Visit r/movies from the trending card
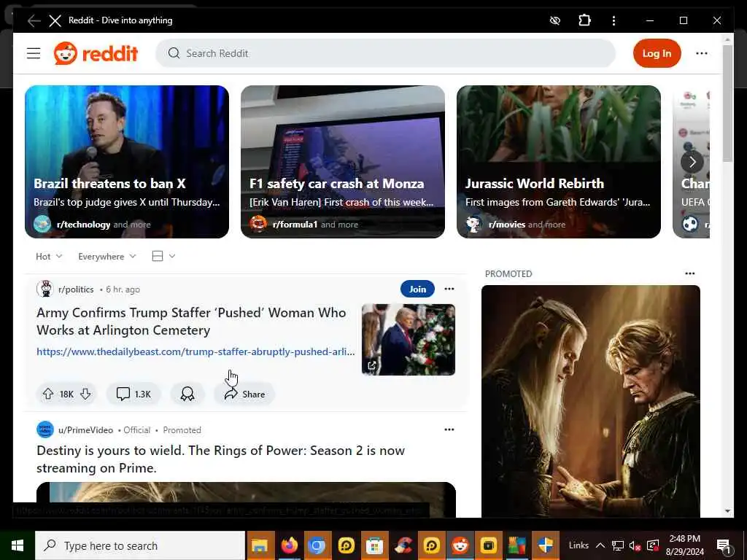The width and height of the screenshot is (747, 560). (x=507, y=225)
